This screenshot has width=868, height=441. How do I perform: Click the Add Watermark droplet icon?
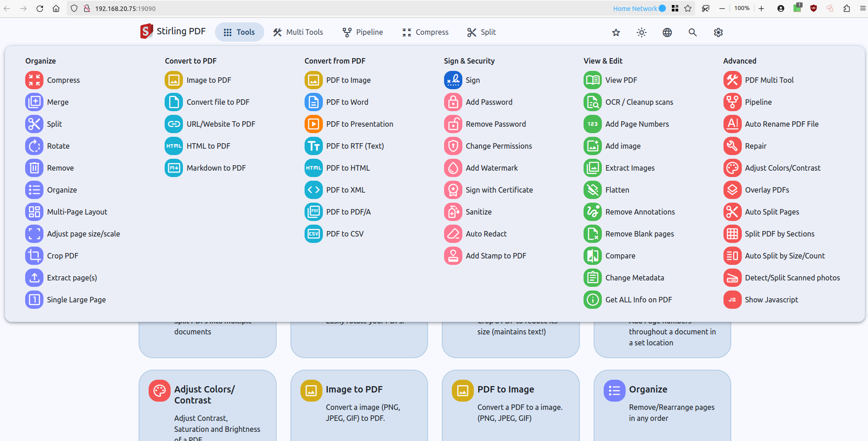(x=453, y=168)
